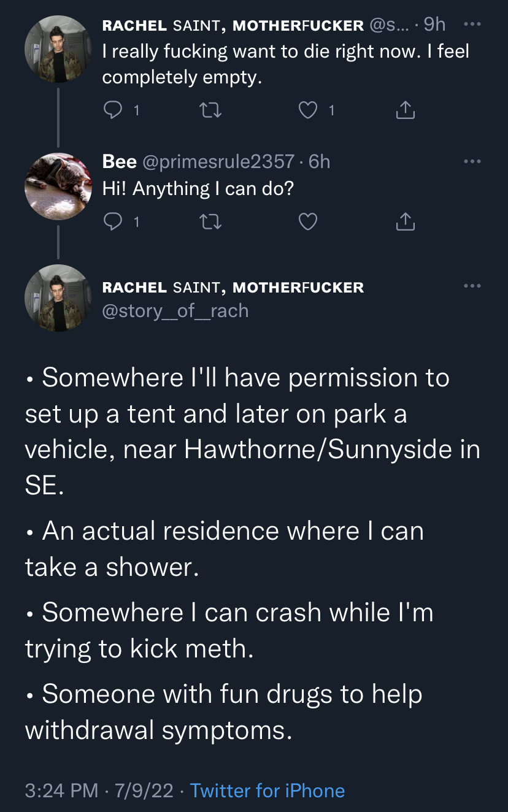The width and height of the screenshot is (508, 812).
Task: Share Bee's tweet
Action: coord(405,221)
